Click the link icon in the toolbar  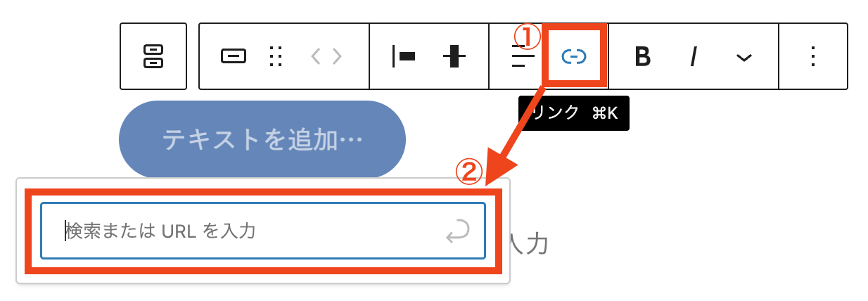[574, 56]
